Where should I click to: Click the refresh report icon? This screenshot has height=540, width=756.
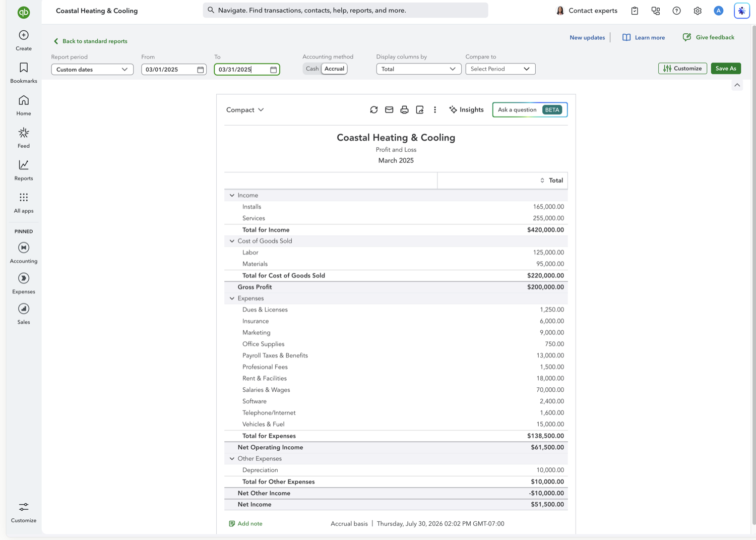pyautogui.click(x=374, y=109)
